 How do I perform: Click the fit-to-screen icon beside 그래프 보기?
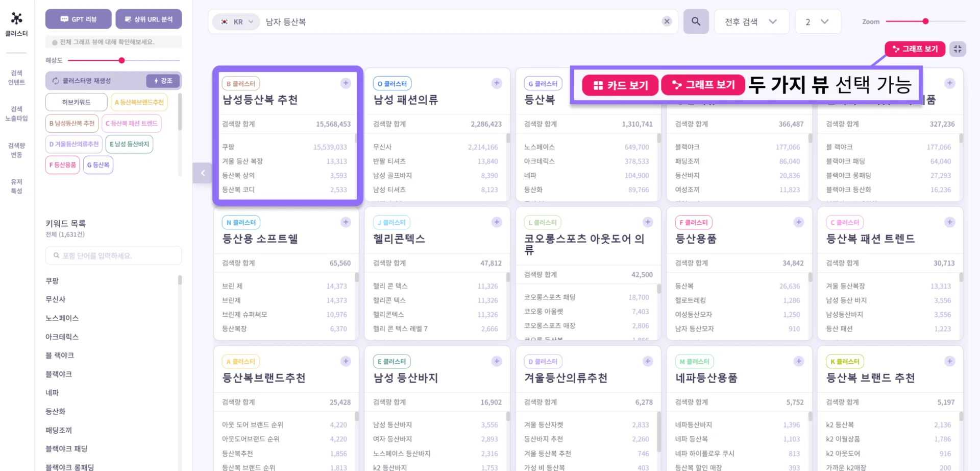(958, 49)
